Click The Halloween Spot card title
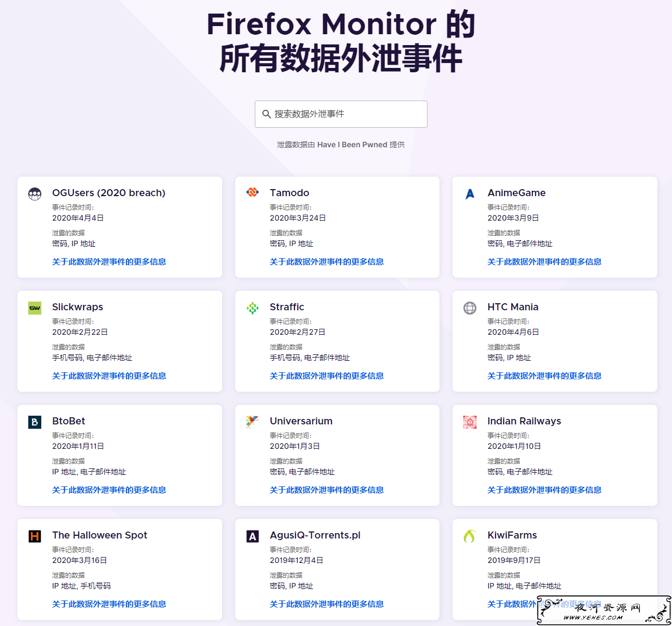 coord(100,535)
